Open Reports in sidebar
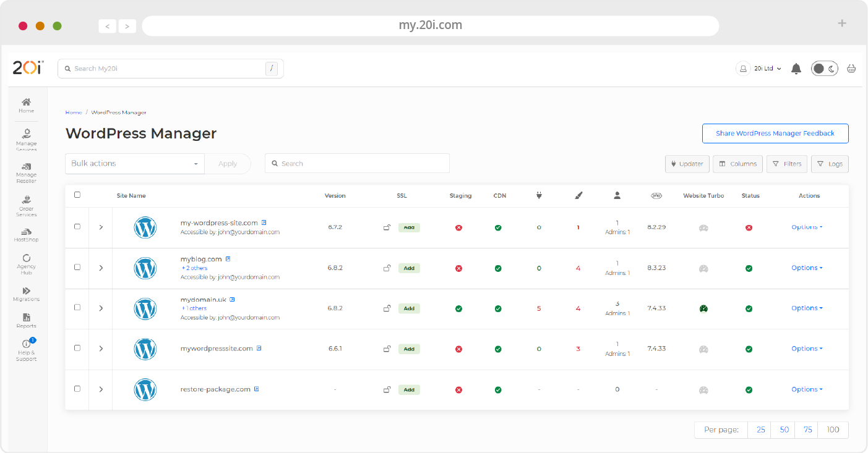The height and width of the screenshot is (453, 868). point(26,321)
